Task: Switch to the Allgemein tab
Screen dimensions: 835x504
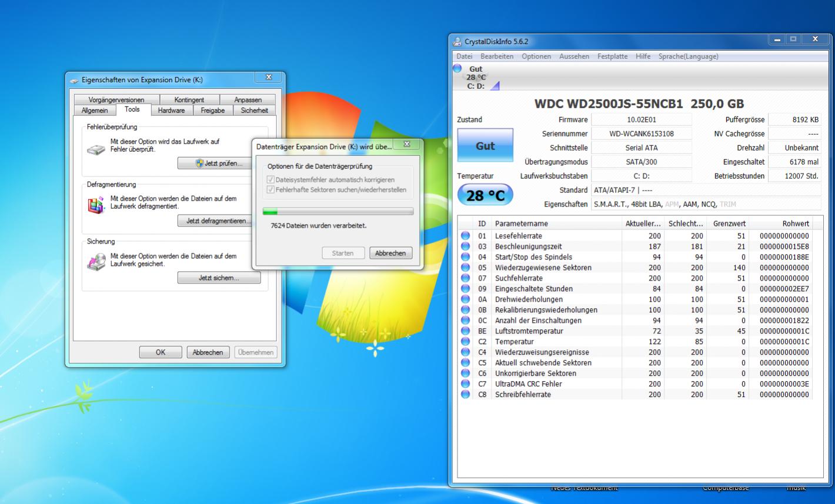Action: [x=95, y=111]
